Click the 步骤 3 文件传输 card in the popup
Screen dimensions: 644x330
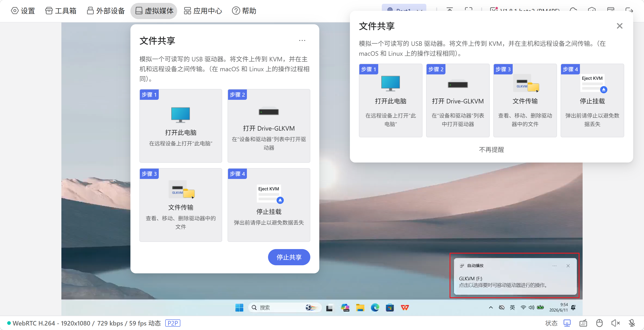click(525, 100)
